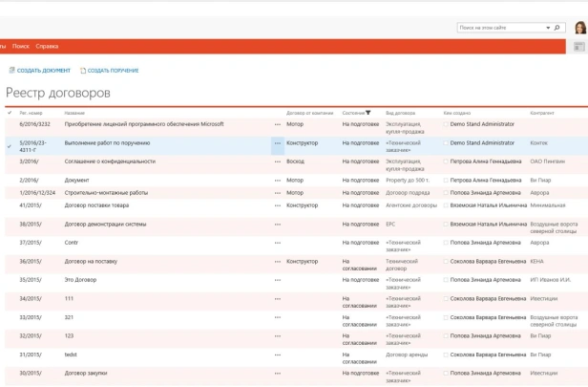588x387 pixels.
Task: Toggle presence box beside Соколова for КЕНА row
Action: [446, 261]
